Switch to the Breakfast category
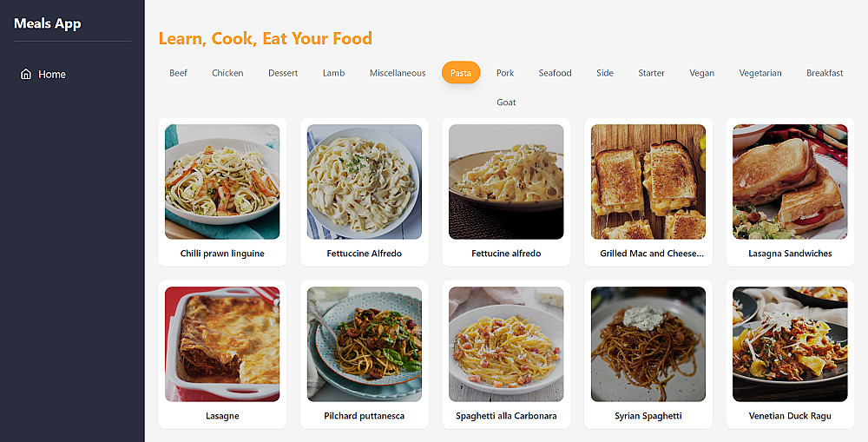The image size is (868, 442). [825, 73]
